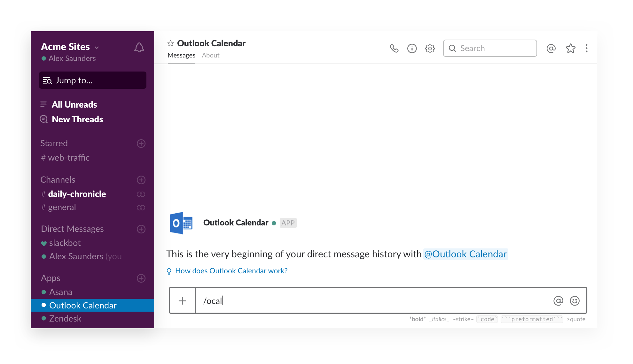The width and height of the screenshot is (633, 364).
Task: Open the info panel for this conversation
Action: click(x=412, y=48)
